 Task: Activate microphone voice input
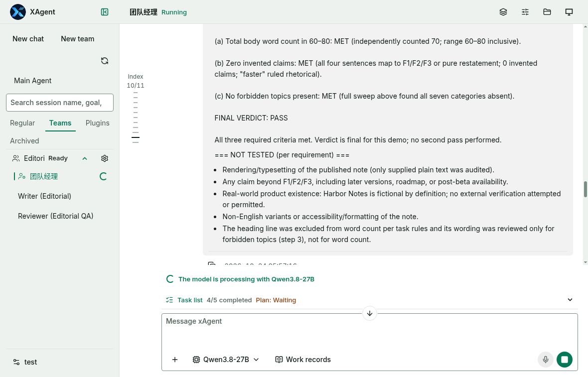tap(546, 360)
